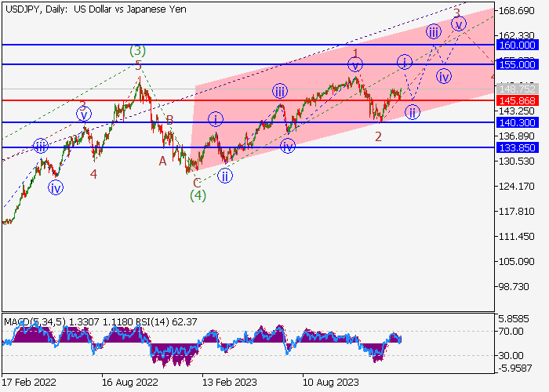Click the 162.330 price axis value
This screenshot has width=549, height=392.
click(x=517, y=35)
